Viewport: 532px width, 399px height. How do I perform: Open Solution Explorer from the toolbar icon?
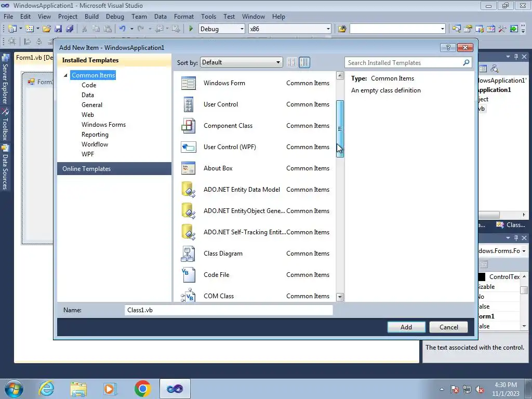(x=456, y=29)
